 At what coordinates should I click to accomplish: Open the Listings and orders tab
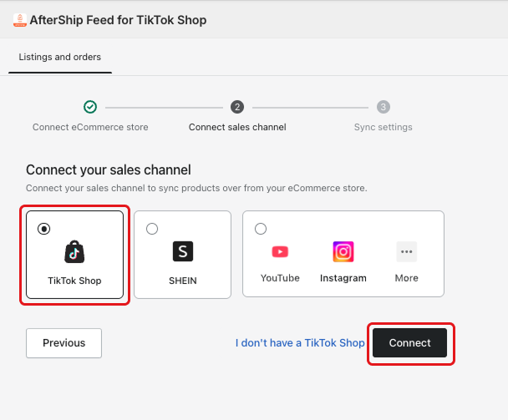click(x=60, y=57)
